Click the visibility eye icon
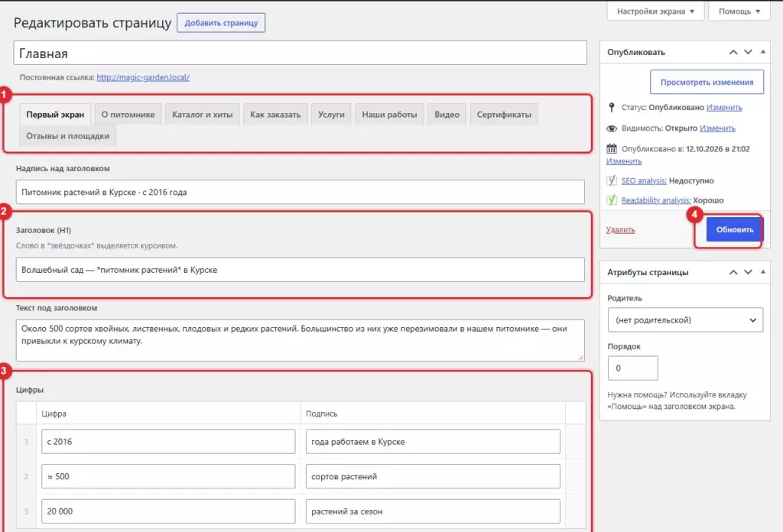The height and width of the screenshot is (532, 783). [611, 128]
